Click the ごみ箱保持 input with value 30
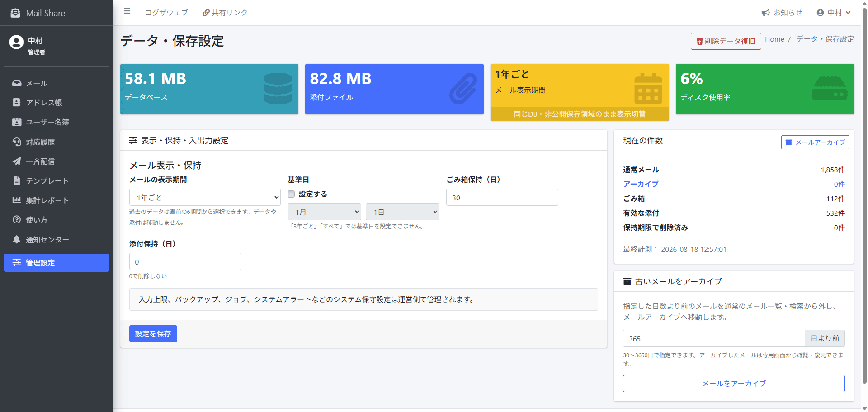 pos(502,198)
